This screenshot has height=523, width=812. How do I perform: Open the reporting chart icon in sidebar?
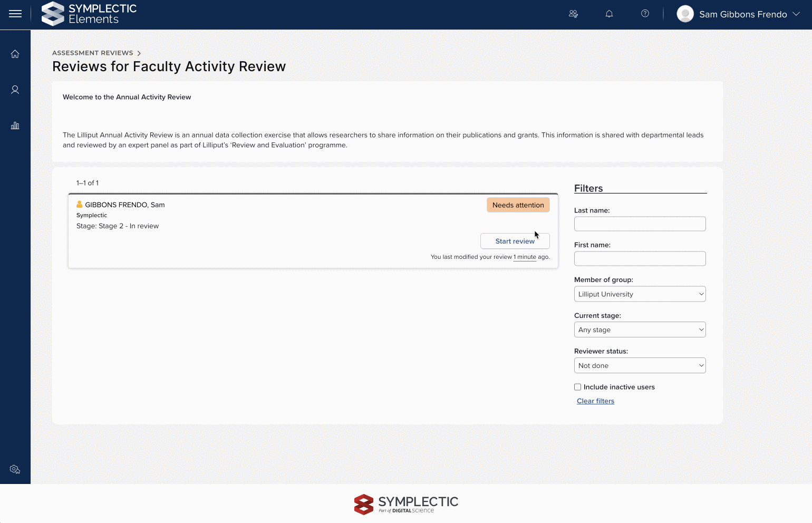tap(15, 125)
